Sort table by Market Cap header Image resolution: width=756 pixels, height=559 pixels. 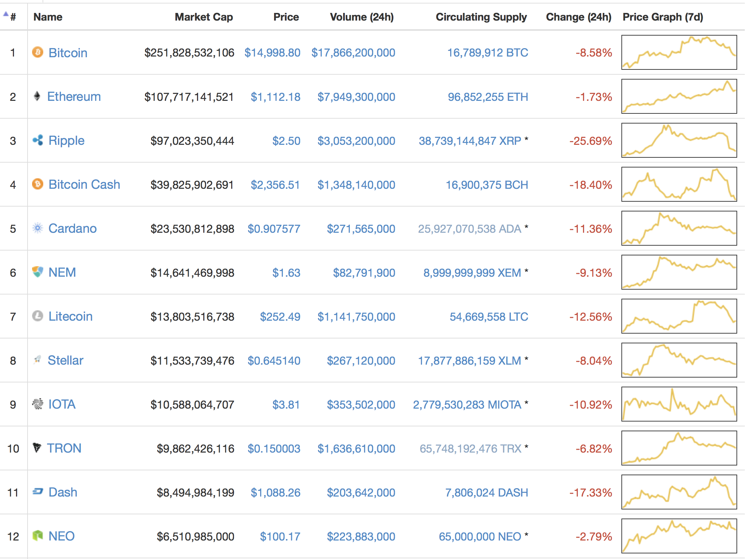[x=204, y=17]
